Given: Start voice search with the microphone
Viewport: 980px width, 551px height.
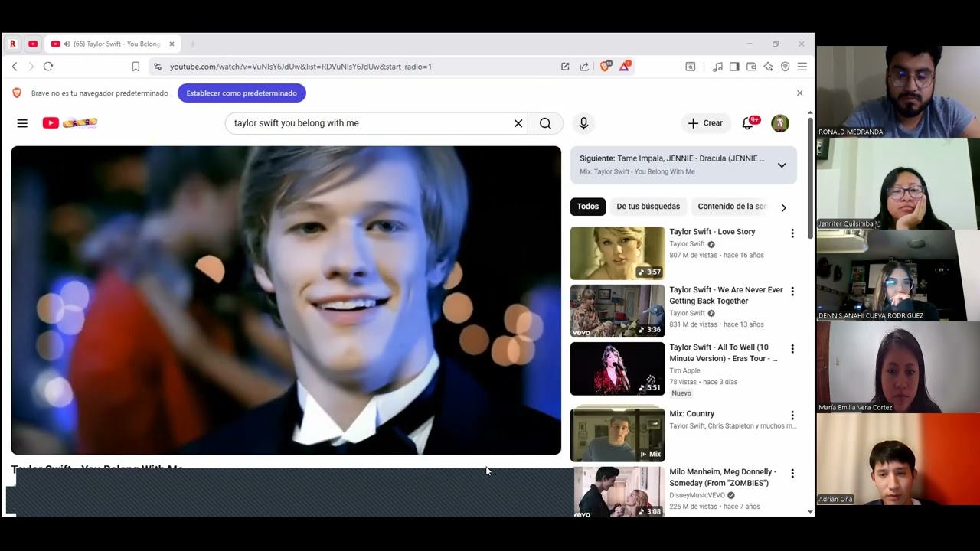Looking at the screenshot, I should point(583,123).
